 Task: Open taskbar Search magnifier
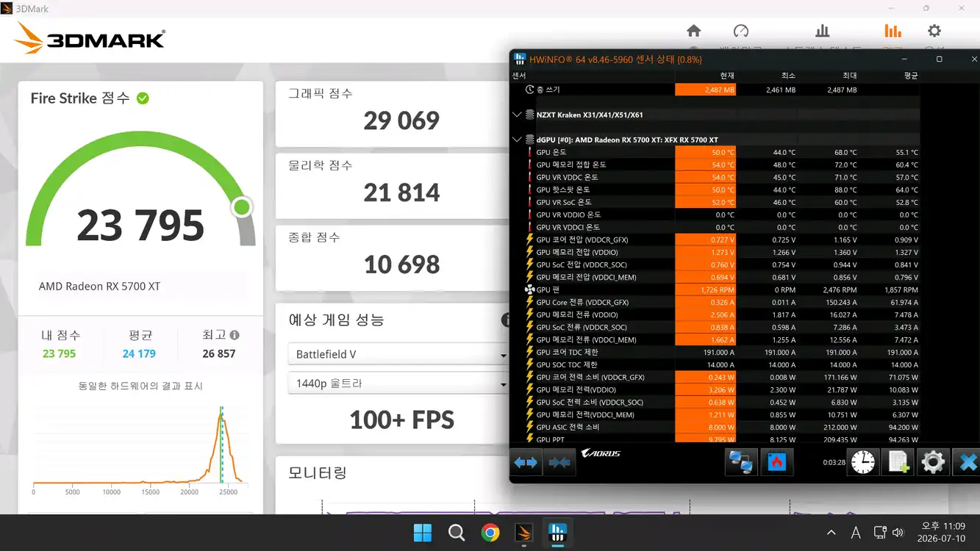click(457, 533)
